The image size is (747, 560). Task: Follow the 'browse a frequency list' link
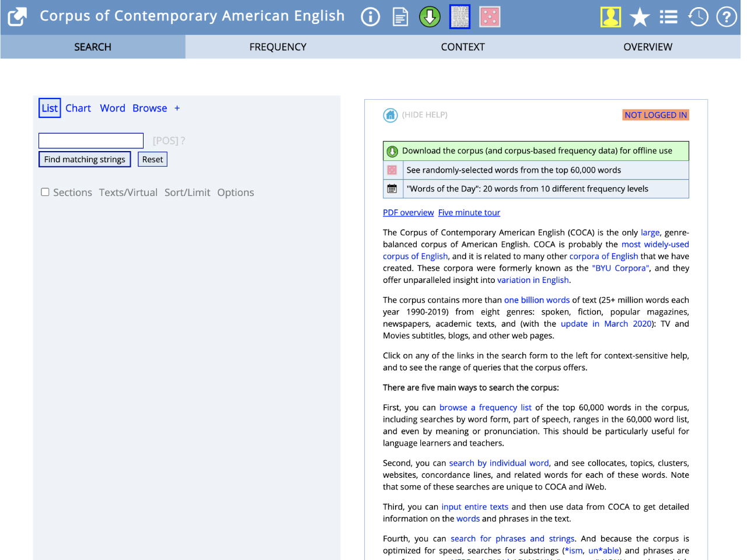pyautogui.click(x=486, y=407)
